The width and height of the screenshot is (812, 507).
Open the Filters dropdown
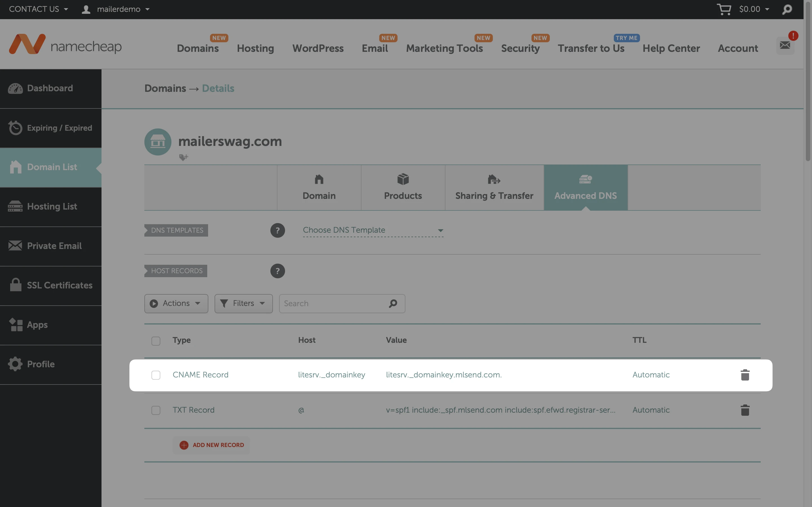pos(243,303)
